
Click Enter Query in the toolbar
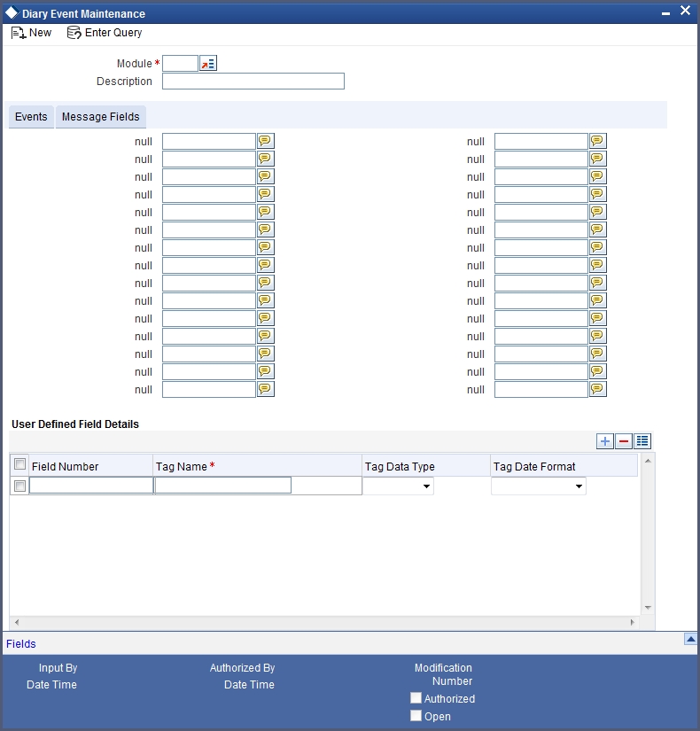click(105, 33)
